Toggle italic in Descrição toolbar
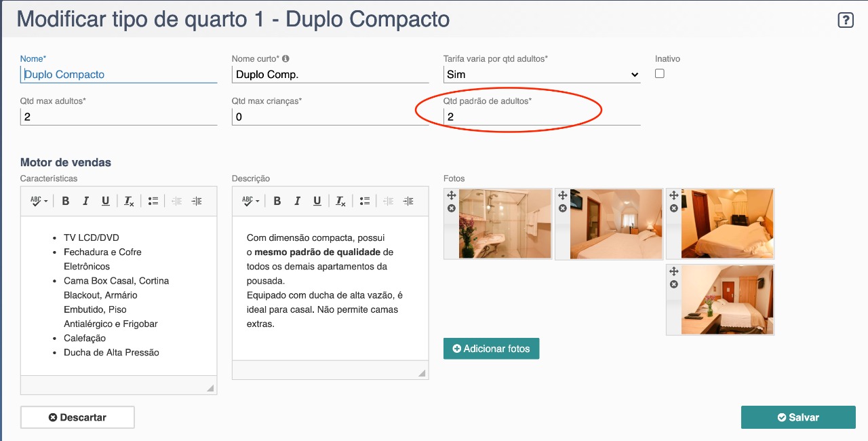868x441 pixels. (297, 201)
